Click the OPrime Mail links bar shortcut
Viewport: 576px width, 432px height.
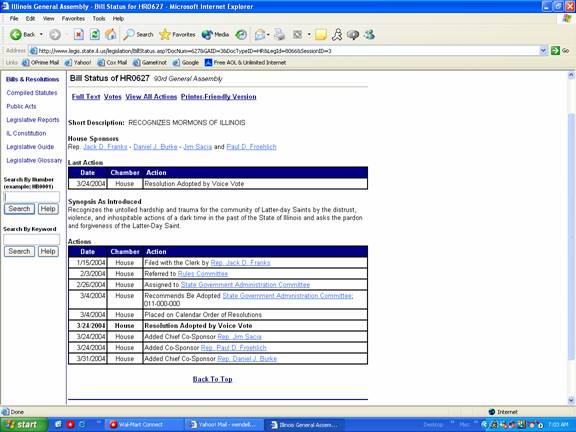[x=41, y=62]
